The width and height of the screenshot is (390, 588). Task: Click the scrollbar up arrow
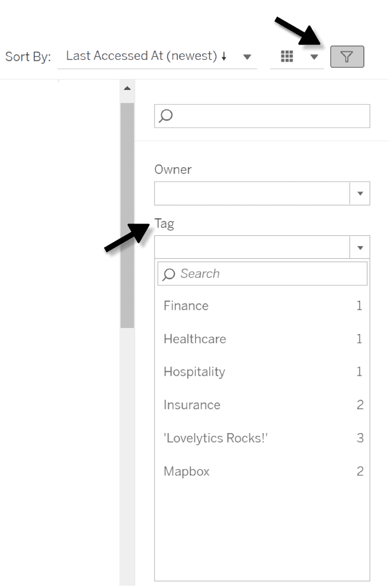click(127, 88)
